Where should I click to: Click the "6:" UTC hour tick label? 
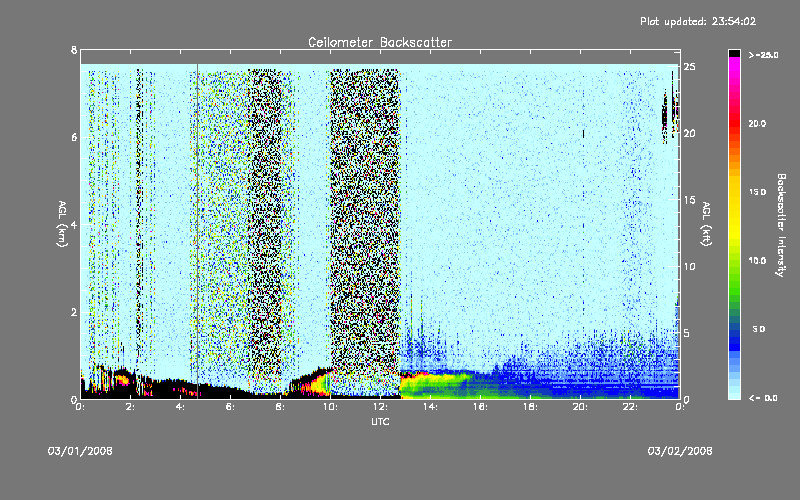(x=230, y=407)
